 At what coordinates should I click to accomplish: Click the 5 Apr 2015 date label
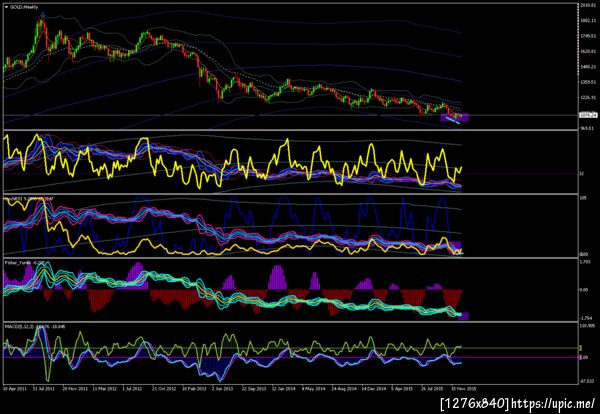click(402, 388)
